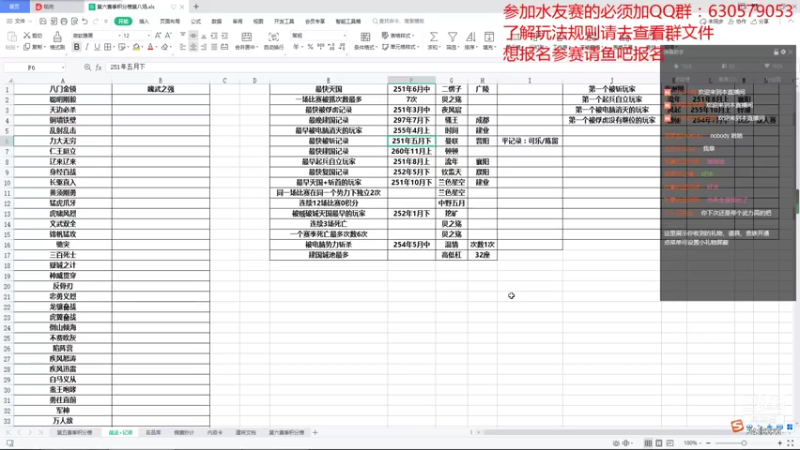800x450 pixels.
Task: Open the Data (数据) ribbon tab
Action: coord(216,21)
